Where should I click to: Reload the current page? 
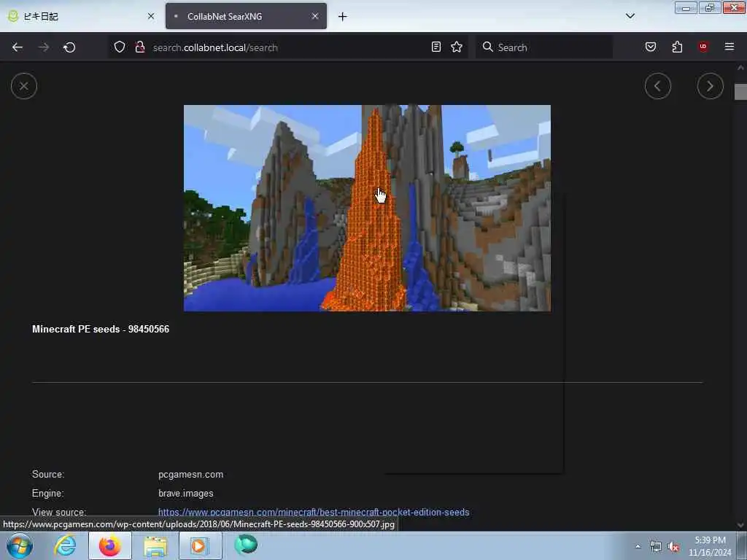[x=69, y=47]
